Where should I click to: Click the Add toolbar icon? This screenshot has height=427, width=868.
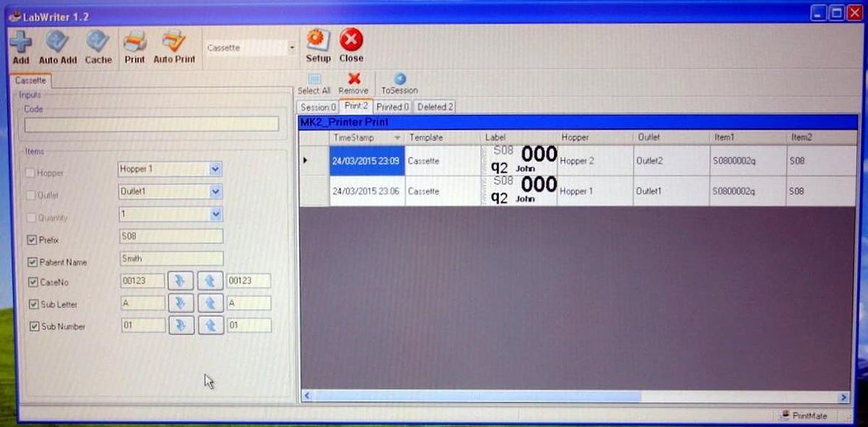coord(20,45)
